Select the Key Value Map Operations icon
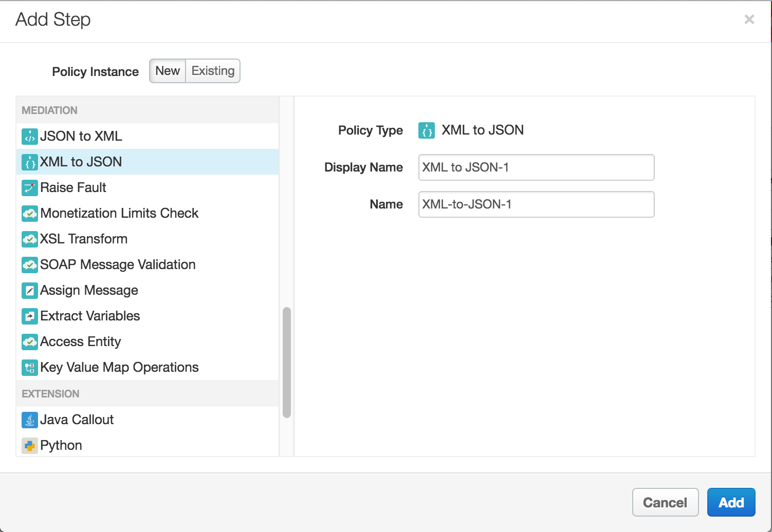772x532 pixels. 30,367
